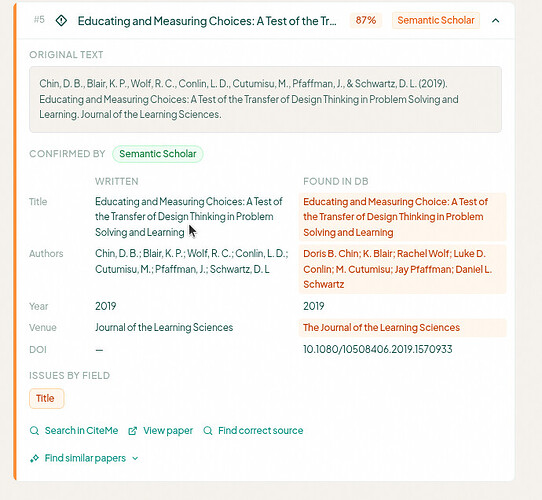The width and height of the screenshot is (542, 500).
Task: Click the 87% match score badge
Action: click(366, 20)
